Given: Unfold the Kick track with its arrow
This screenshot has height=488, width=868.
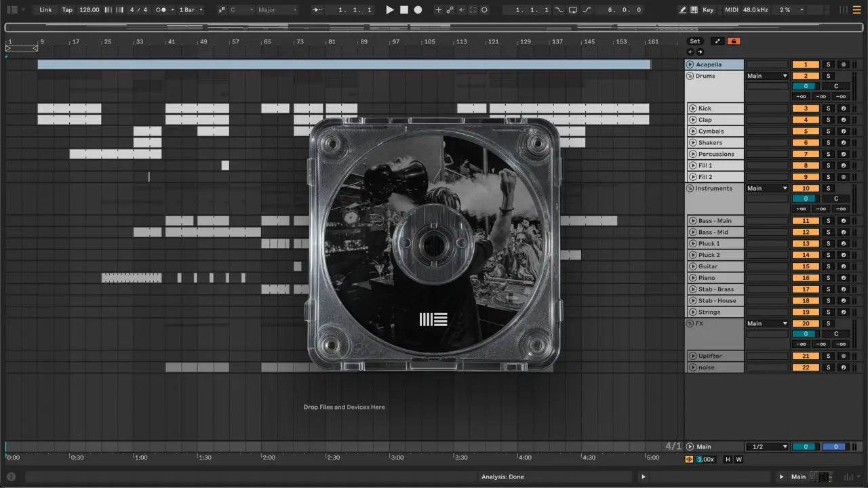Looking at the screenshot, I should click(x=692, y=108).
